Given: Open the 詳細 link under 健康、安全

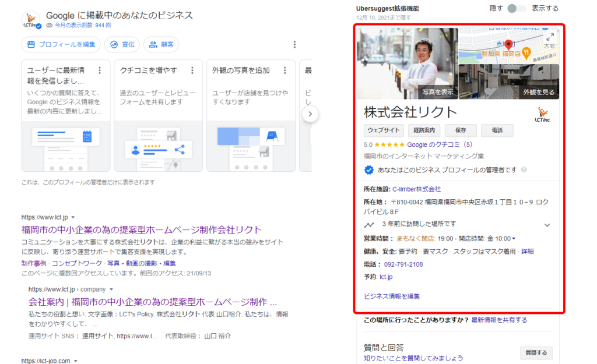Looking at the screenshot, I should (x=527, y=252).
